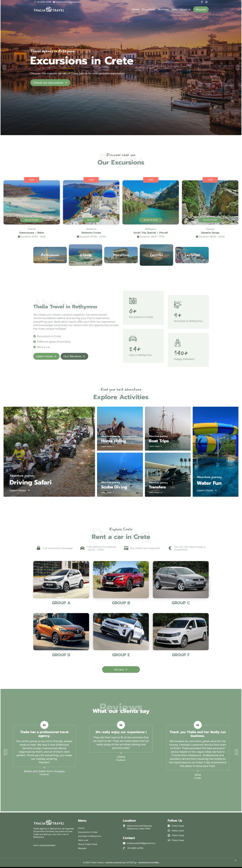This screenshot has height=868, width=242.
Task: Go to previous review with left arrow
Action: pyautogui.click(x=5, y=752)
